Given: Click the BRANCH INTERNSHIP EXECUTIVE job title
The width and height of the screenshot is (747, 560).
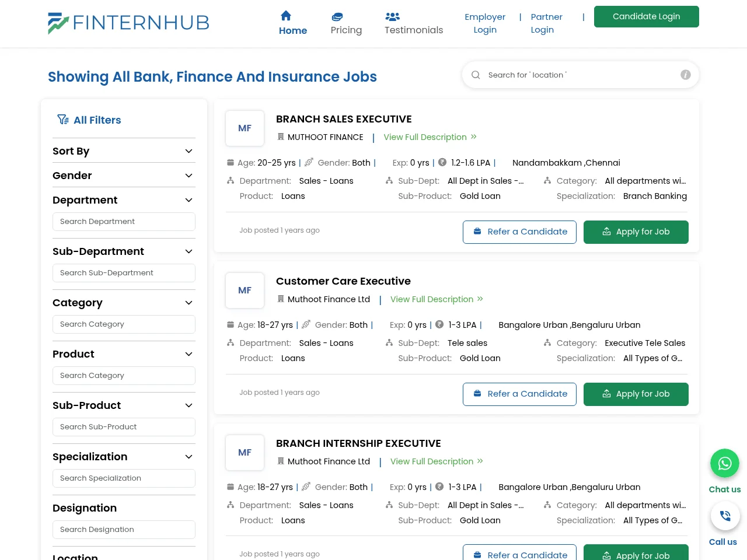Looking at the screenshot, I should click(358, 443).
